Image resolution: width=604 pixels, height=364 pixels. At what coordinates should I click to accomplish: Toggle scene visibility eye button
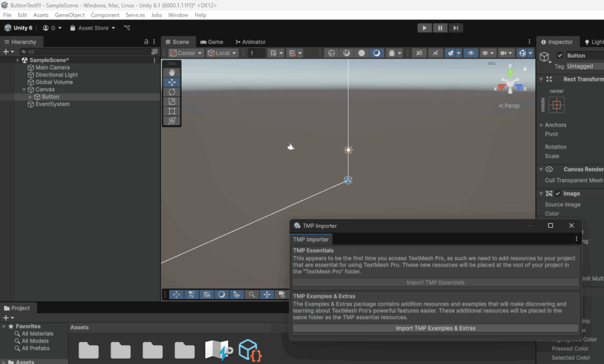pos(471,53)
